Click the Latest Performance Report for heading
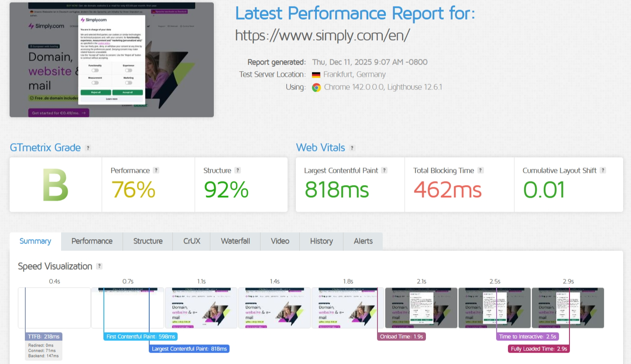Viewport: 631px width, 364px height. (355, 14)
